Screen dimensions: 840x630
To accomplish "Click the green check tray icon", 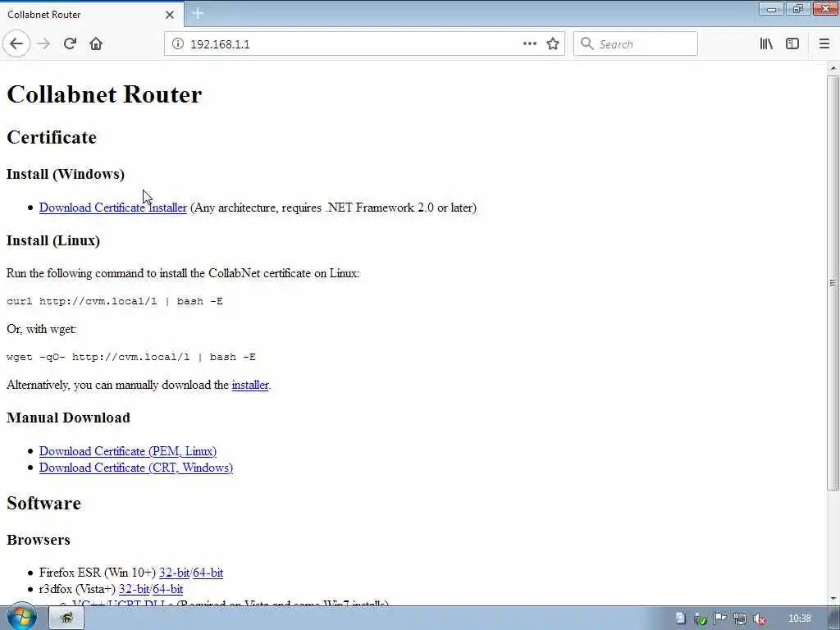I will coord(701,619).
